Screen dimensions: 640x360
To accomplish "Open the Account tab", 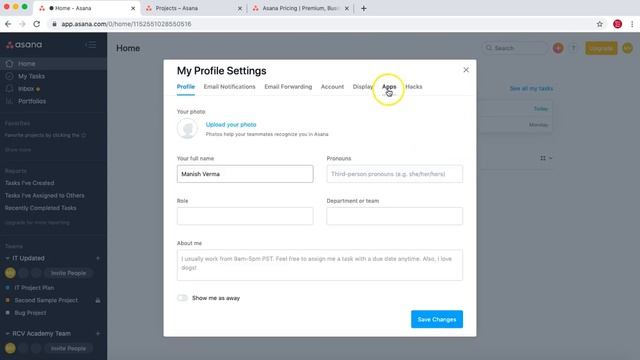I will click(x=332, y=87).
